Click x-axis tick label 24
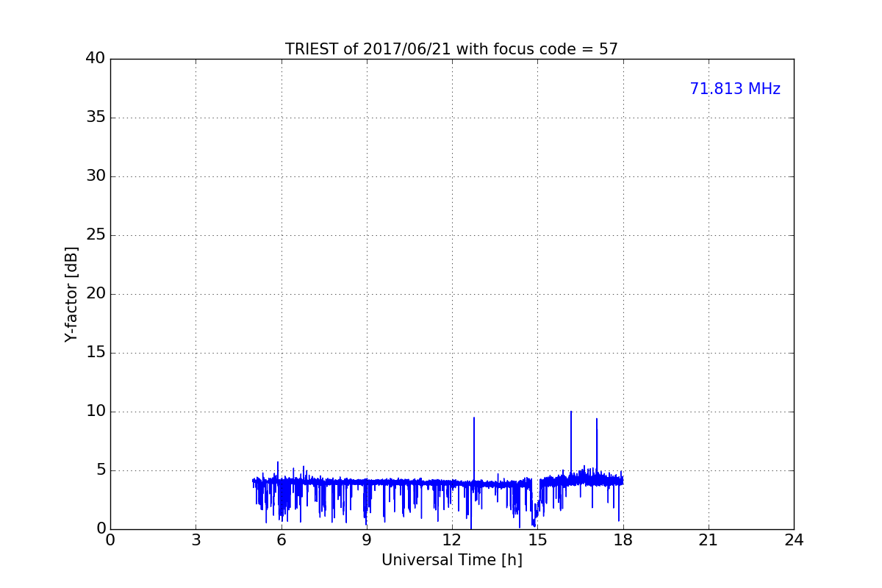The image size is (882, 588). 794,540
